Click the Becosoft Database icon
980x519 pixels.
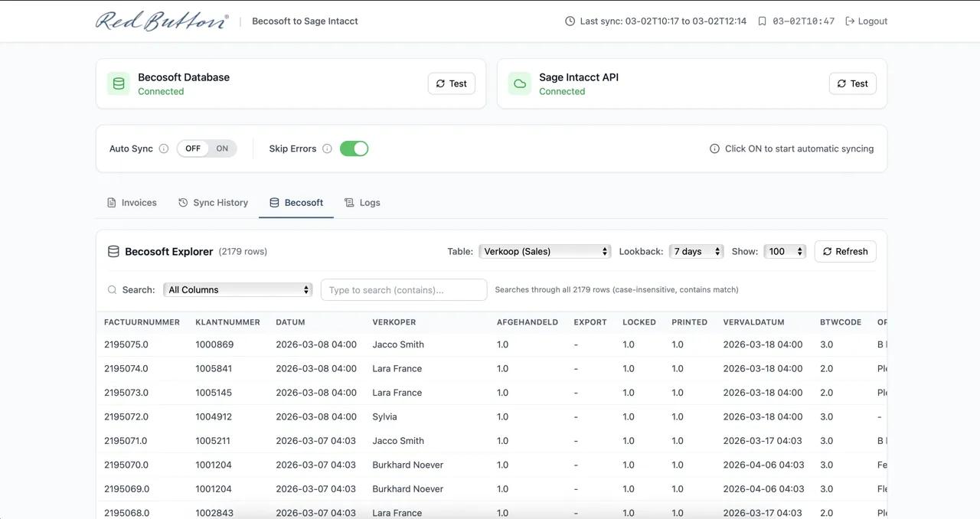tap(119, 83)
